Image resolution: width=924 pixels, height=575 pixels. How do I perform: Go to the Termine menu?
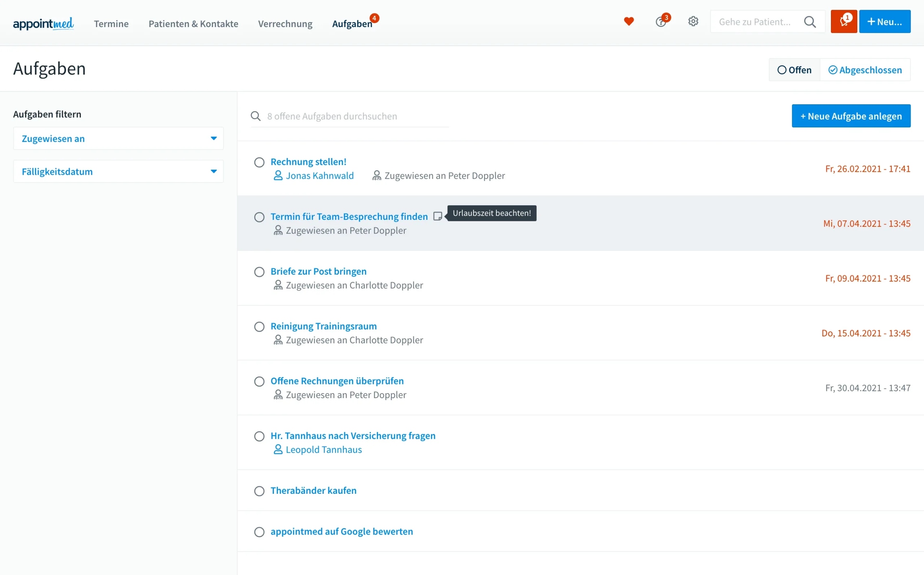tap(111, 23)
